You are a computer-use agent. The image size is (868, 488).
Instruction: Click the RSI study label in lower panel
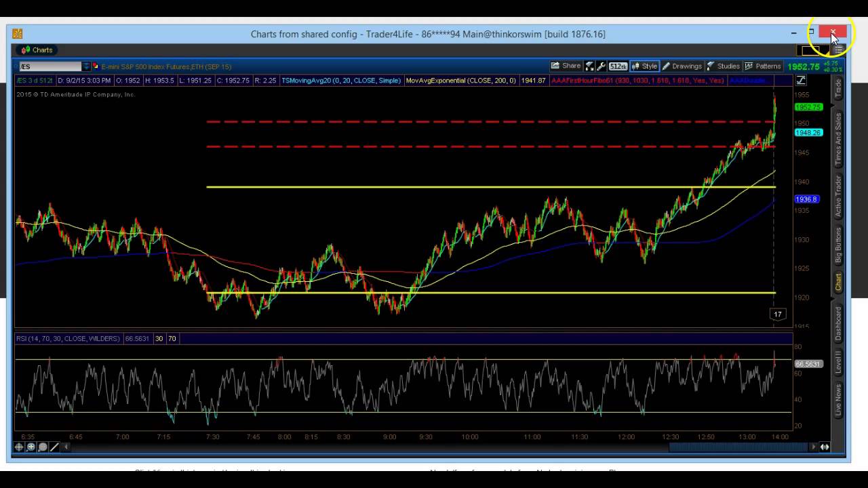tap(68, 338)
